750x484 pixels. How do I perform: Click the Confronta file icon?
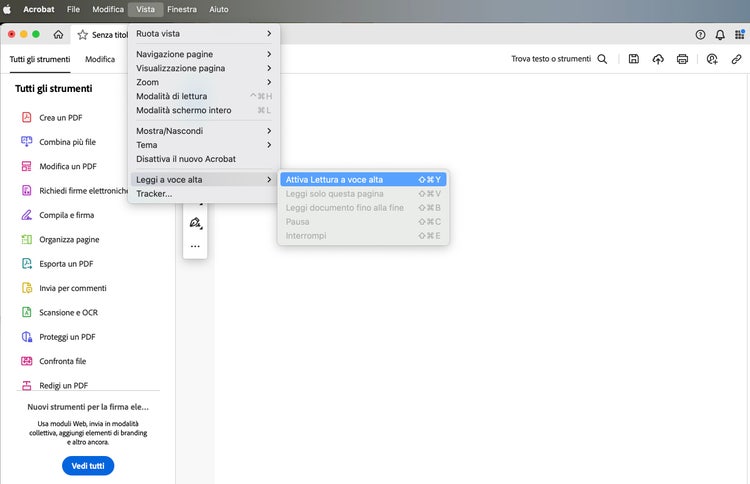(27, 361)
